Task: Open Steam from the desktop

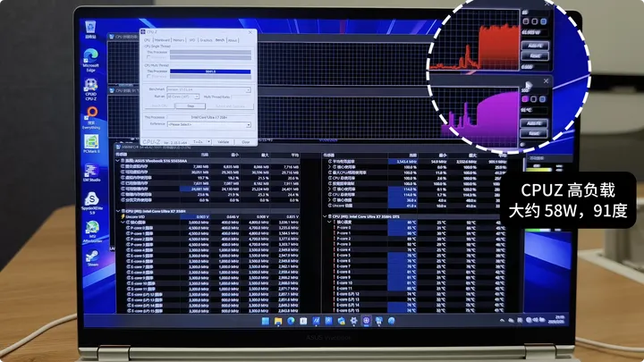Action: coord(92,258)
